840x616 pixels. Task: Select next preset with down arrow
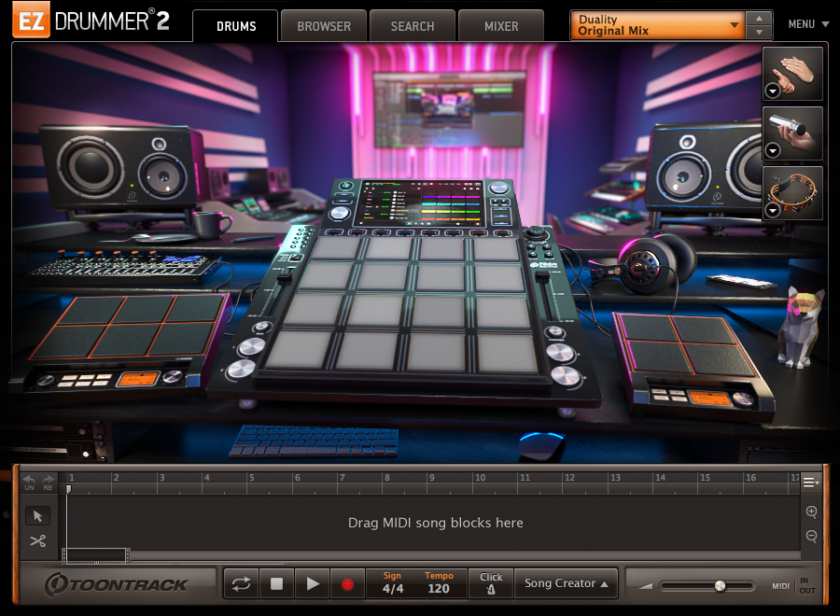pyautogui.click(x=759, y=32)
